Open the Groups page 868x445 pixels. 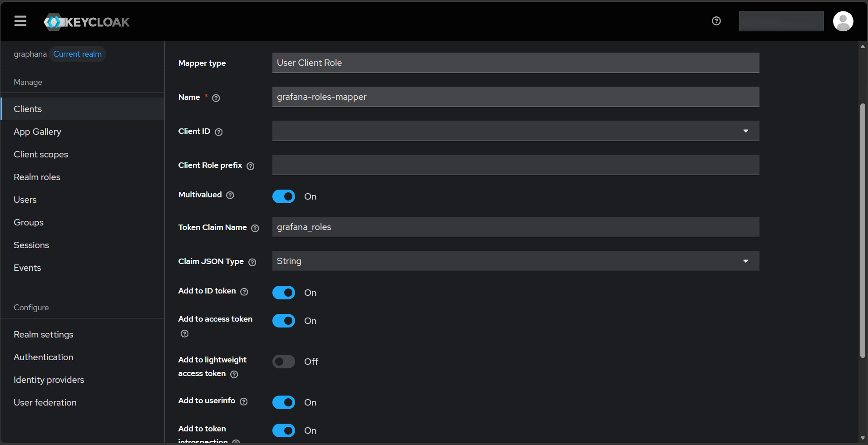(83, 222)
